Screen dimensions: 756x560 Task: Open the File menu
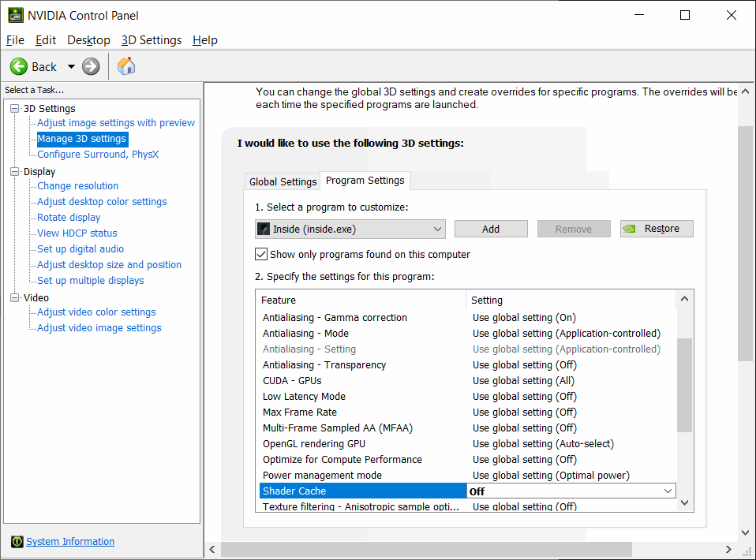(15, 40)
